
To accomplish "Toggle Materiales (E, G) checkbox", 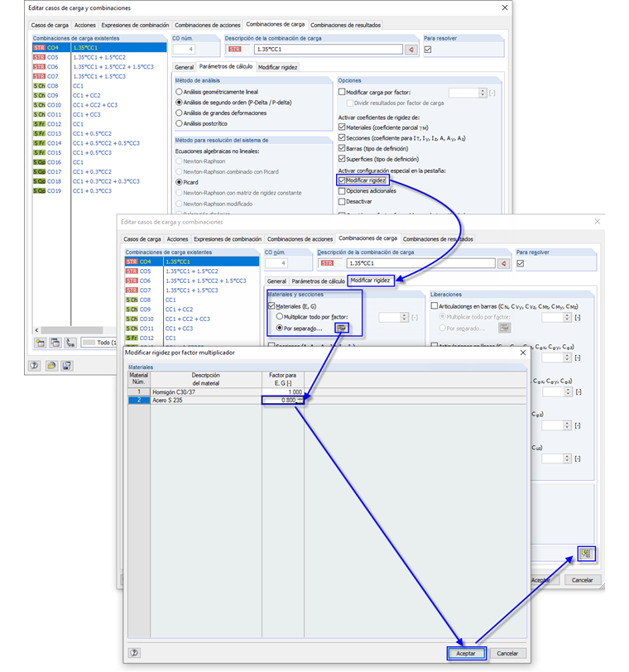I will coord(271,306).
